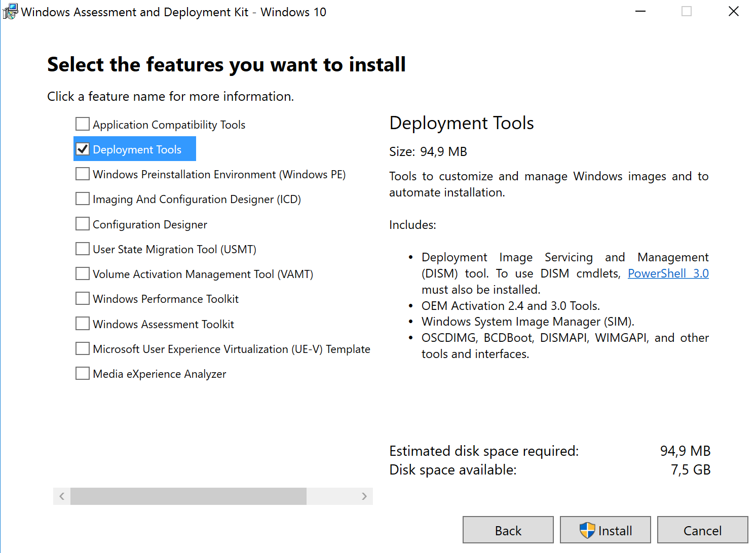Uncheck the Deployment Tools checkbox
The width and height of the screenshot is (756, 553).
click(83, 149)
